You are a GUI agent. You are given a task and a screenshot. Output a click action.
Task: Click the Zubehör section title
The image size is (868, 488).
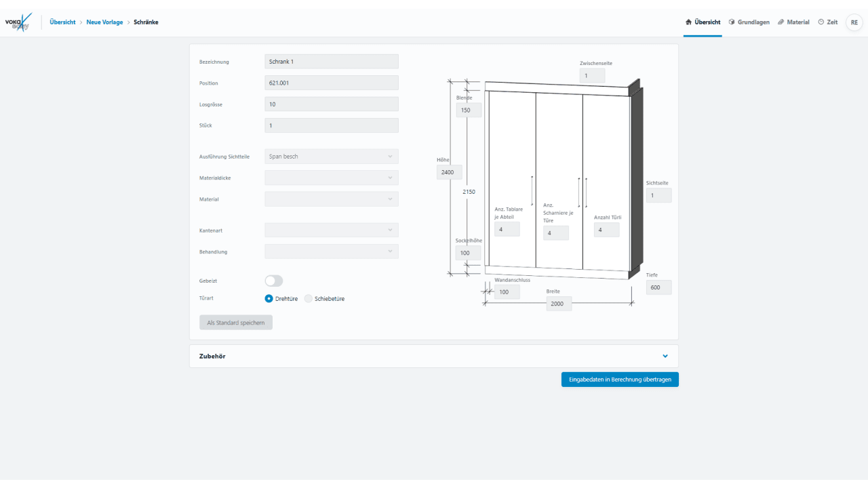[x=212, y=356]
